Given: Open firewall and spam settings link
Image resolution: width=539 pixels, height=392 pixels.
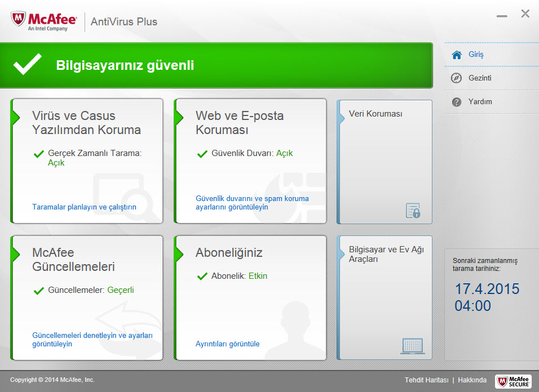Looking at the screenshot, I should click(252, 203).
